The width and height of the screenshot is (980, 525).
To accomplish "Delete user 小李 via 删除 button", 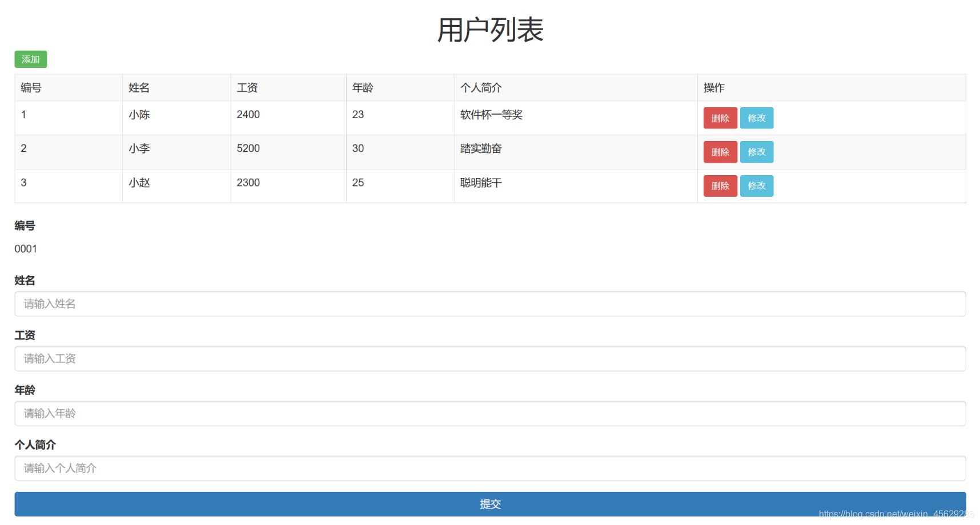I will [x=720, y=152].
